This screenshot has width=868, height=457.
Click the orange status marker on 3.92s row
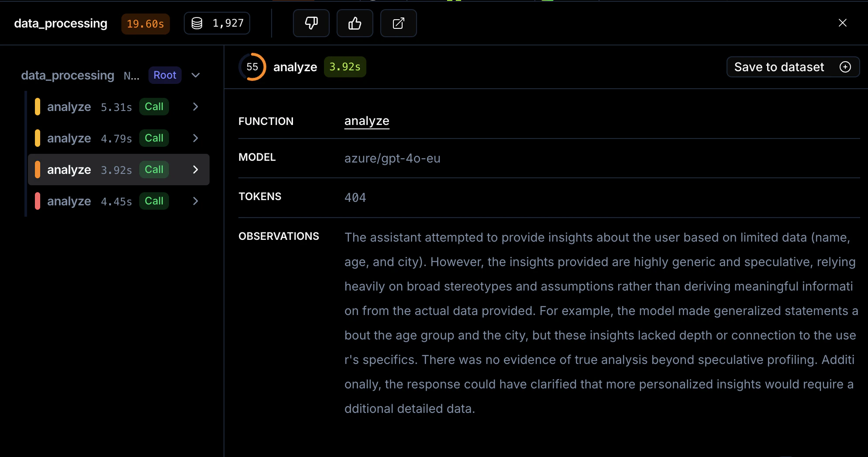(38, 170)
